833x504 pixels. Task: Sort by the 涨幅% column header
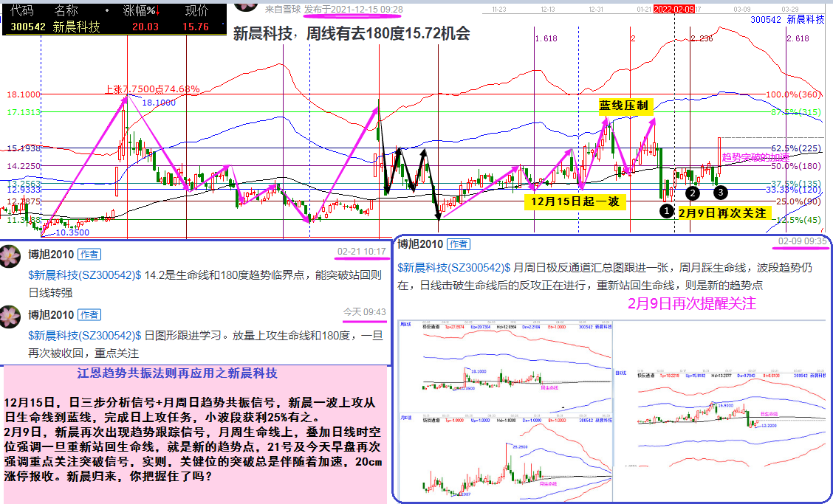140,11
